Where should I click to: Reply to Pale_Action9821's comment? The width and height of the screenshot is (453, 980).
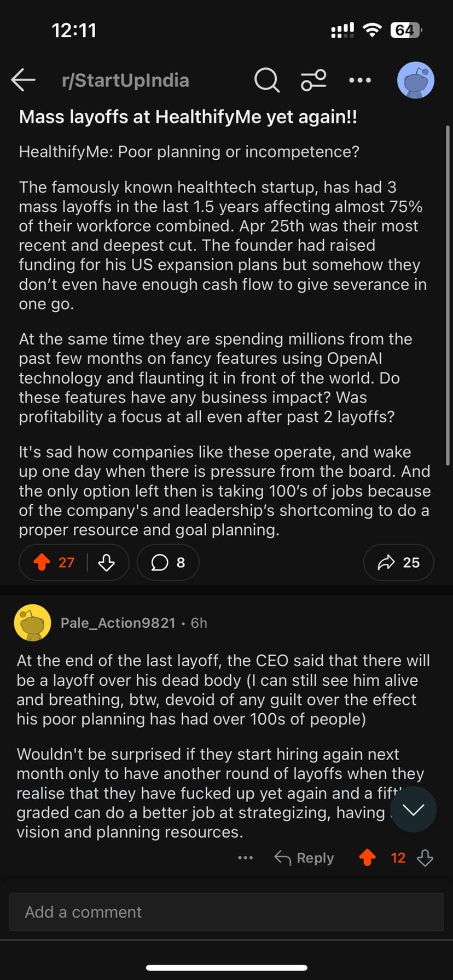(304, 857)
